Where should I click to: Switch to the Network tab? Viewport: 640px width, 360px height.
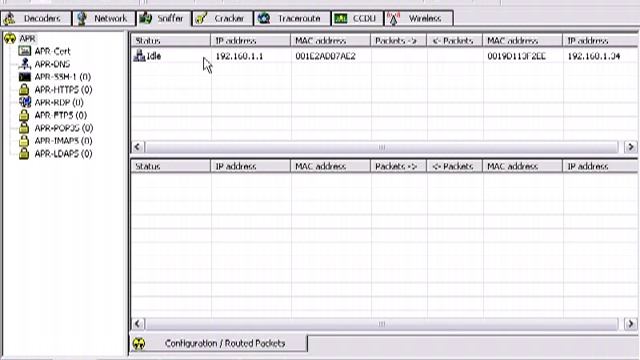click(104, 18)
